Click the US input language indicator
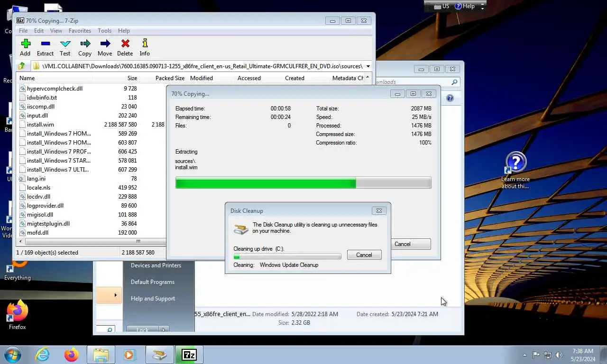Viewport: 607px width, 364px height. point(441,6)
